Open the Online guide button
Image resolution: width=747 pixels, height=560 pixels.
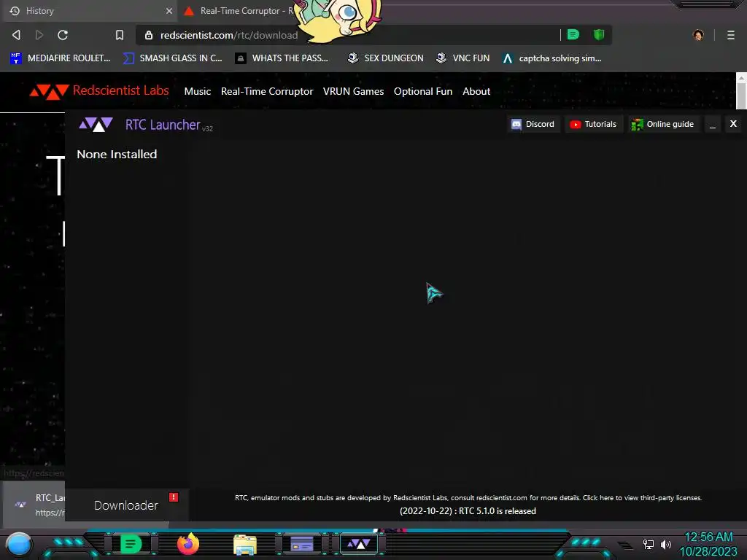pos(663,124)
